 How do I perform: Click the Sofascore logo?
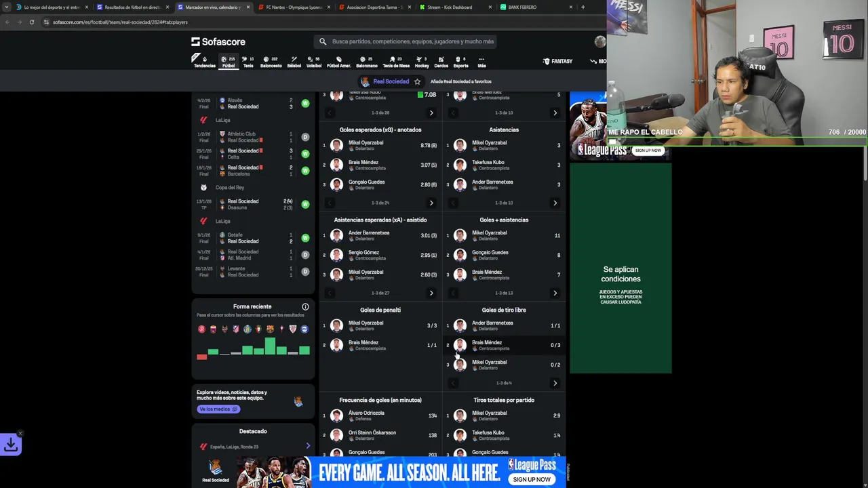pyautogui.click(x=218, y=41)
